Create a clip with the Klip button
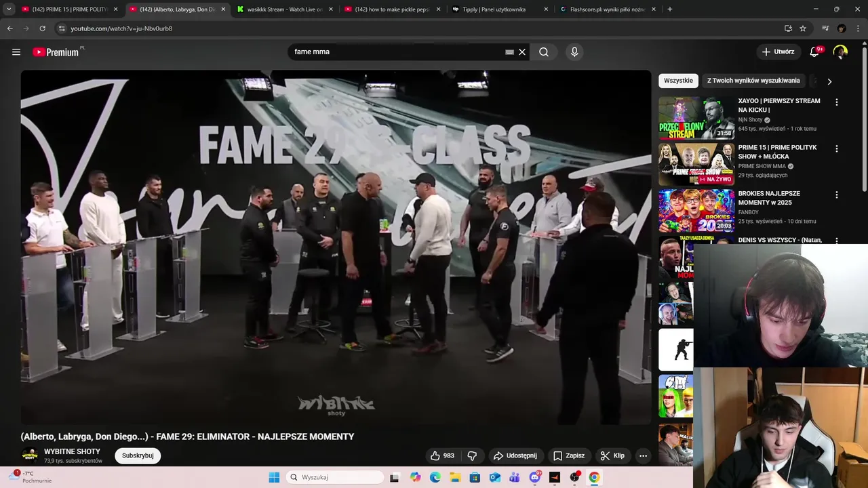The image size is (868, 488). click(x=612, y=455)
